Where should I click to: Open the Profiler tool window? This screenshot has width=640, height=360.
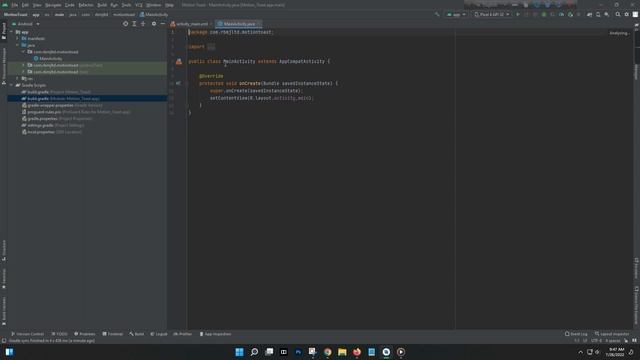(x=183, y=334)
